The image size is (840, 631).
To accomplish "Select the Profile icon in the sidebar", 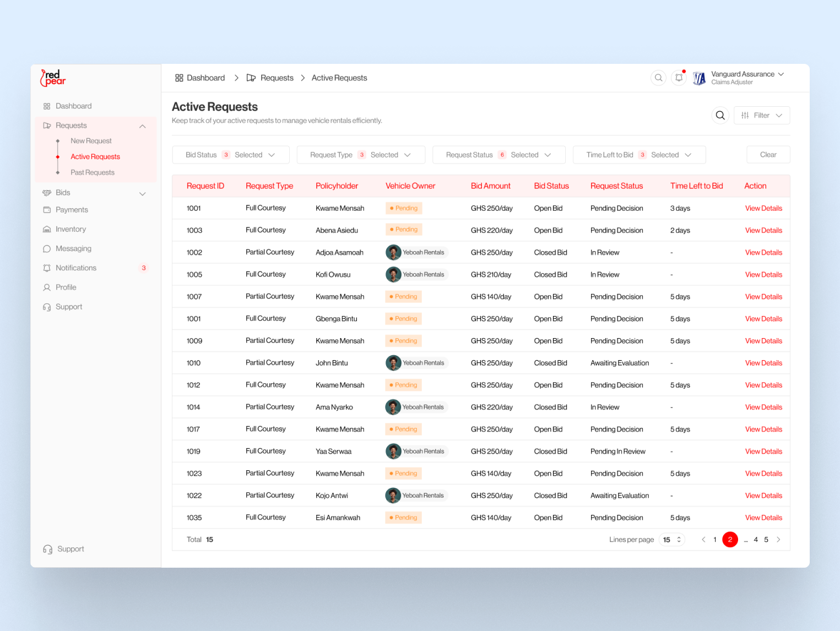I will coord(47,287).
